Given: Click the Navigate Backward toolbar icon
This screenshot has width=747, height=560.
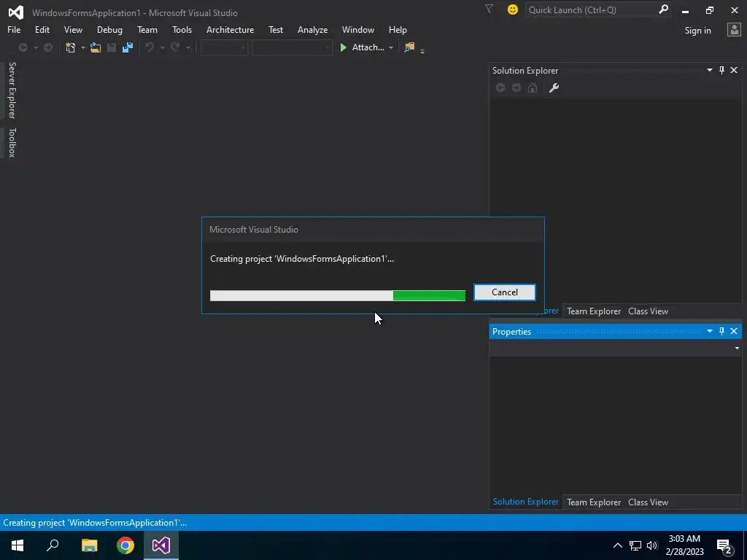Looking at the screenshot, I should click(23, 47).
